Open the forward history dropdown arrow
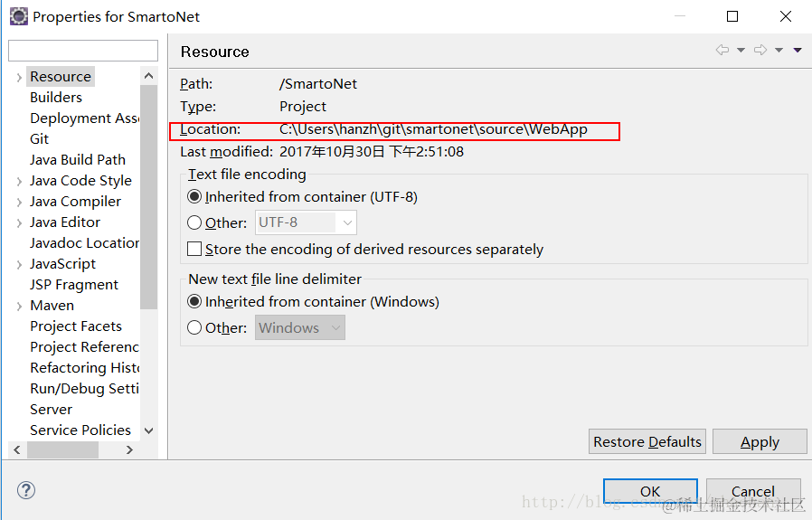The width and height of the screenshot is (812, 520). point(779,51)
